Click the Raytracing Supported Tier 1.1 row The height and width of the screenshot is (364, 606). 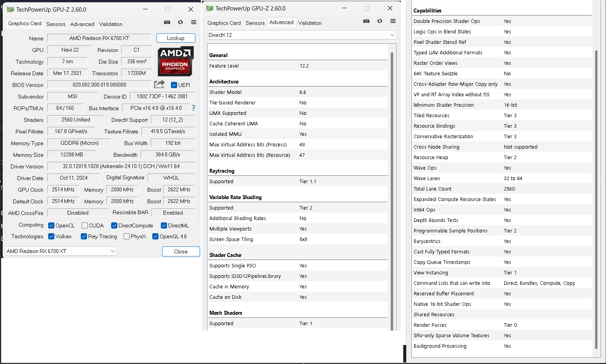coord(298,181)
